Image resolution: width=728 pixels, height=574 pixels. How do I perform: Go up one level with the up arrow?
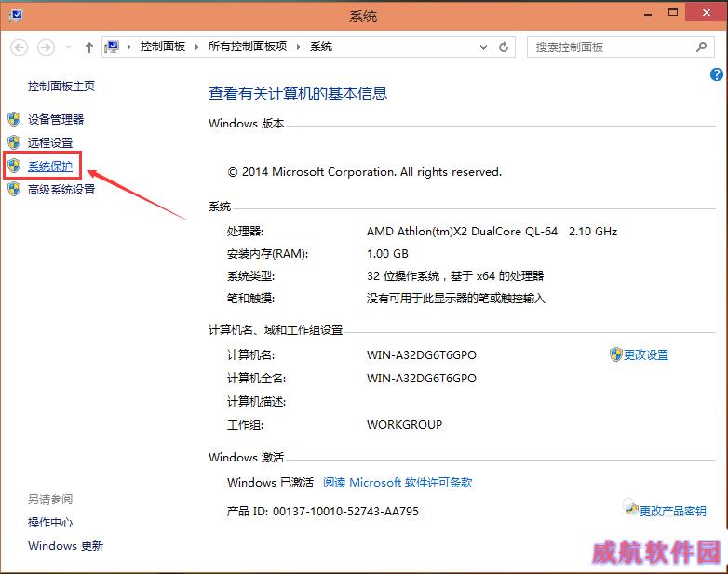[89, 47]
